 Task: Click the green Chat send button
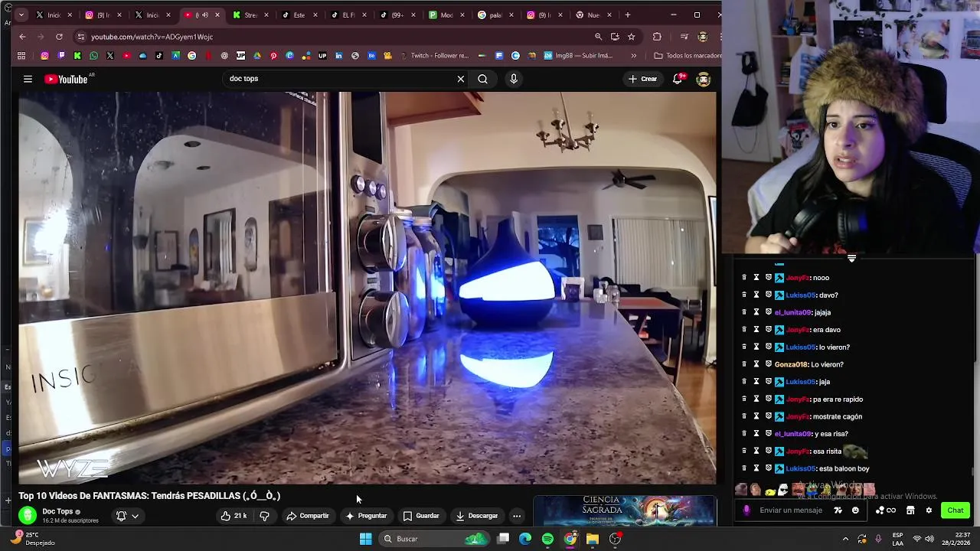tap(955, 510)
